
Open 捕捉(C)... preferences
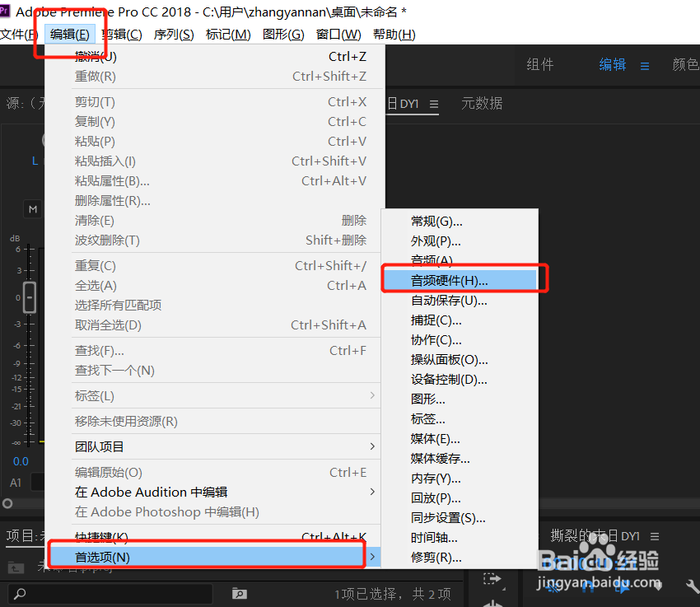[x=460, y=320]
